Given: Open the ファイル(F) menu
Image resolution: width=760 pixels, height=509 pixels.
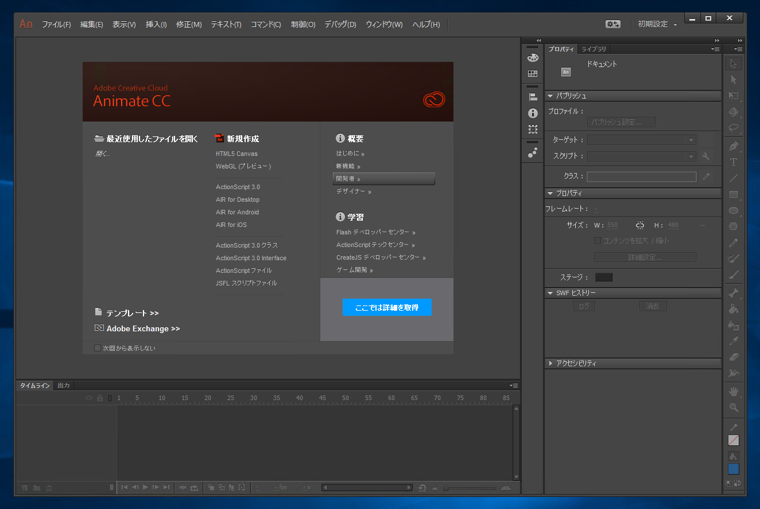Looking at the screenshot, I should [x=56, y=24].
